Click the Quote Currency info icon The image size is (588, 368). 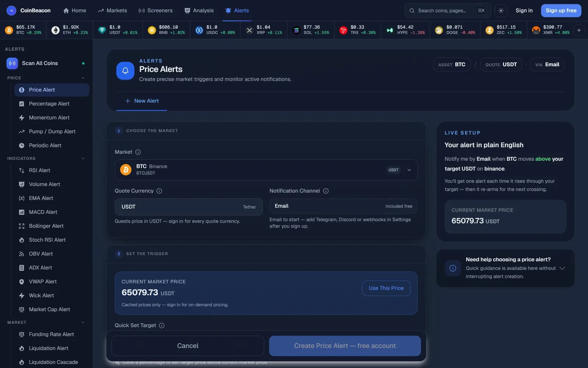[159, 191]
